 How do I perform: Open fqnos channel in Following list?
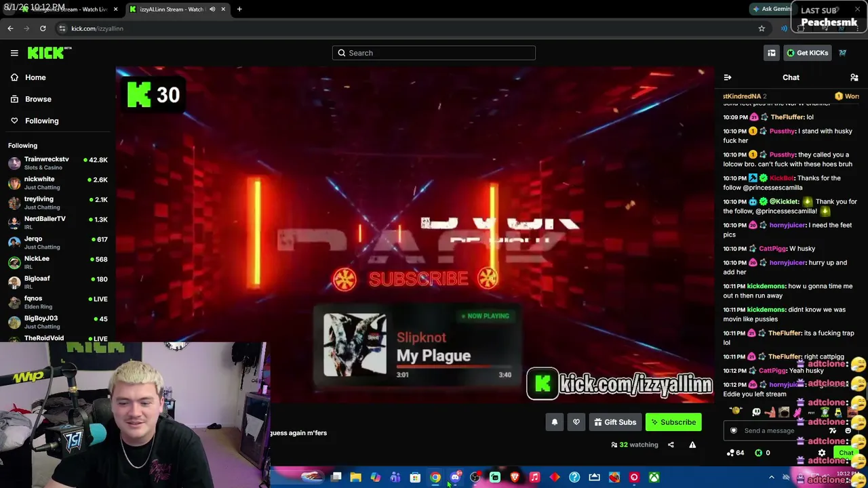point(58,302)
